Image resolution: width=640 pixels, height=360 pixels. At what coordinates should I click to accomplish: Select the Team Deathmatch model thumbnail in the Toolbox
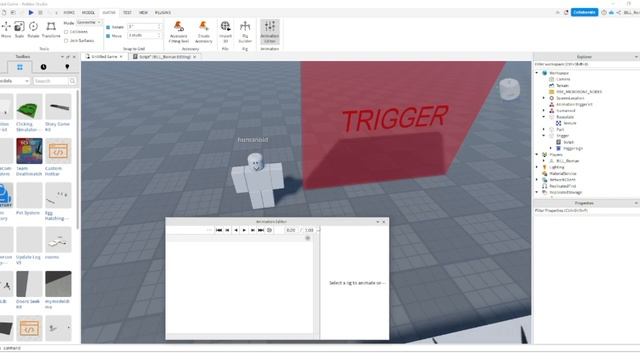(x=29, y=151)
